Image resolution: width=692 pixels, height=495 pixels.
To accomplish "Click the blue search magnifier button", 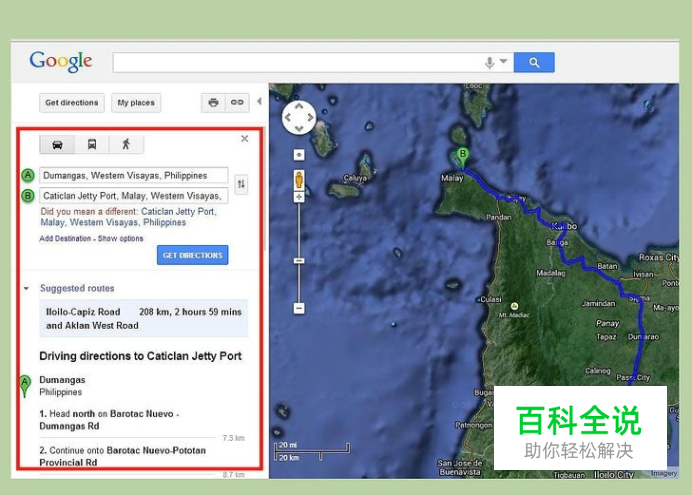I will tap(534, 63).
